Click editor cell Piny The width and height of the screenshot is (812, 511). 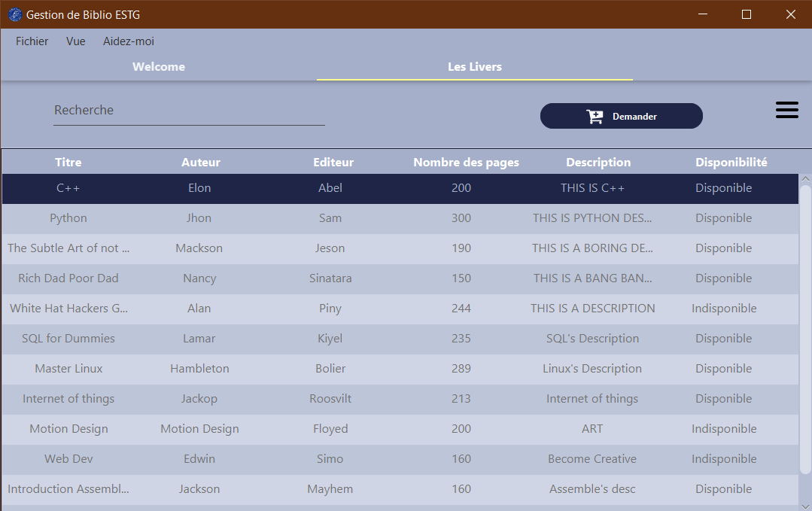click(330, 309)
